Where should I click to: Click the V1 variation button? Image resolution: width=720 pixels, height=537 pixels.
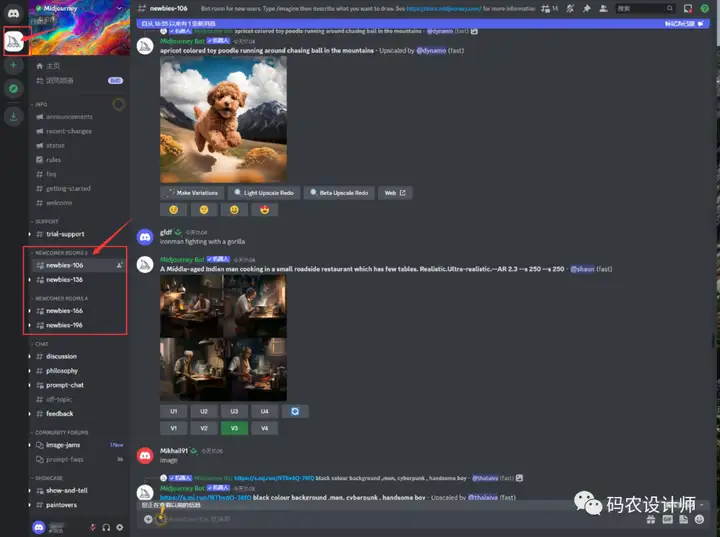[174, 428]
